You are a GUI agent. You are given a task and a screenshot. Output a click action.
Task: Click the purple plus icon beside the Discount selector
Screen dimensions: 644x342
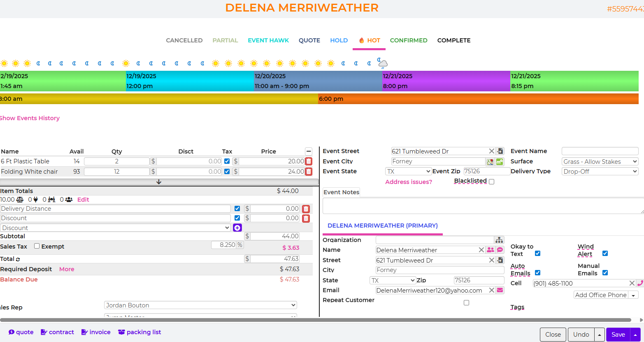click(x=237, y=228)
